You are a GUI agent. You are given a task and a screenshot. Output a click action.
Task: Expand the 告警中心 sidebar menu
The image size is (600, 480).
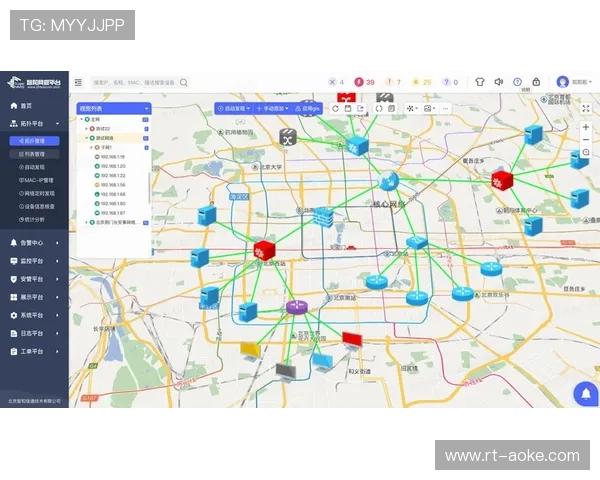pyautogui.click(x=33, y=242)
